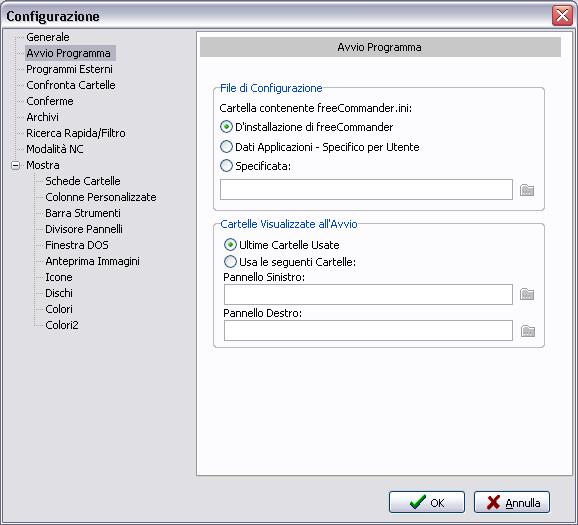This screenshot has width=578, height=525.
Task: Open the Generale settings page
Action: click(x=48, y=37)
